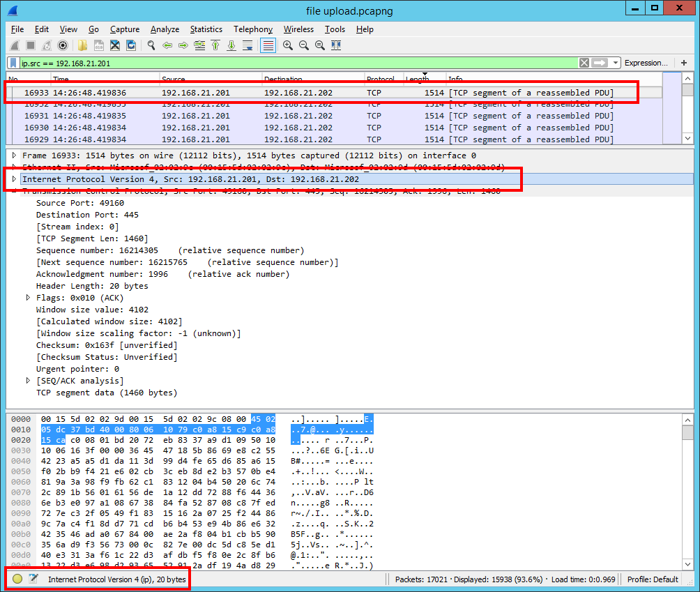Screen dimensions: 700x592
Task: Select packet 16930 in the list
Action: pyautogui.click(x=334, y=128)
